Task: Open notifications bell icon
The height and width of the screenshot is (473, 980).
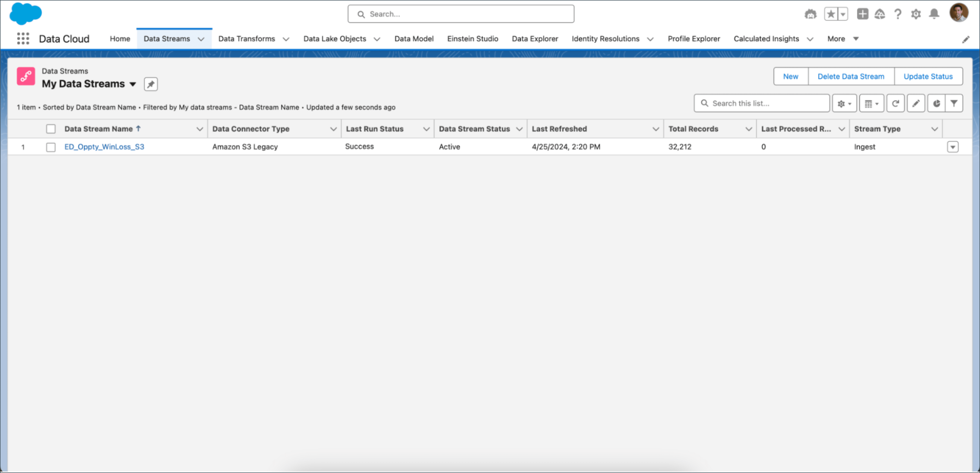Action: 934,14
